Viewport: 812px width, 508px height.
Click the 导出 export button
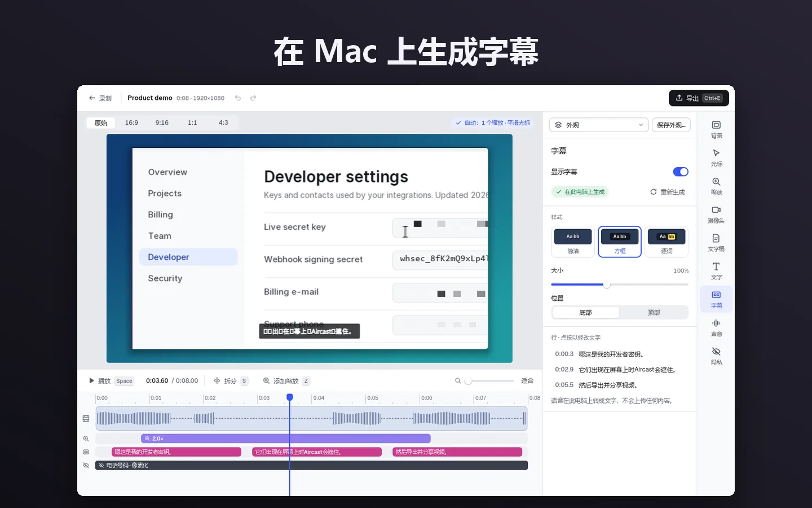(x=699, y=98)
